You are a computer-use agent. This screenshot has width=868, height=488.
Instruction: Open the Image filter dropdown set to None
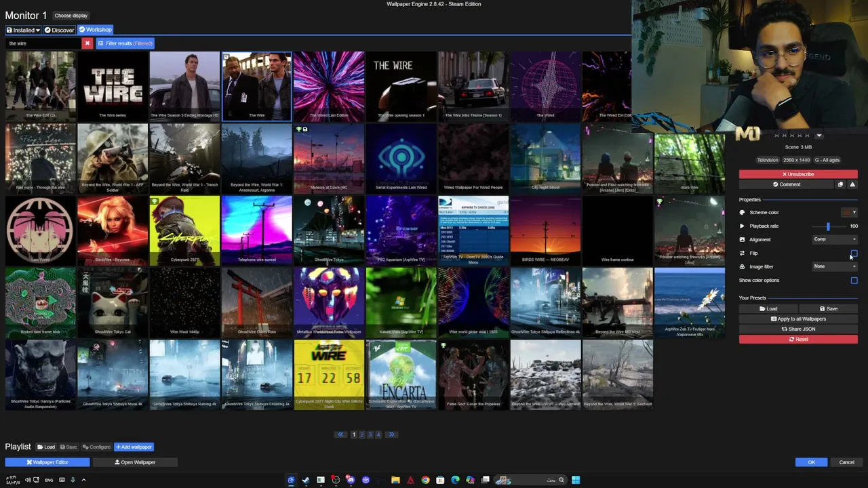click(835, 266)
